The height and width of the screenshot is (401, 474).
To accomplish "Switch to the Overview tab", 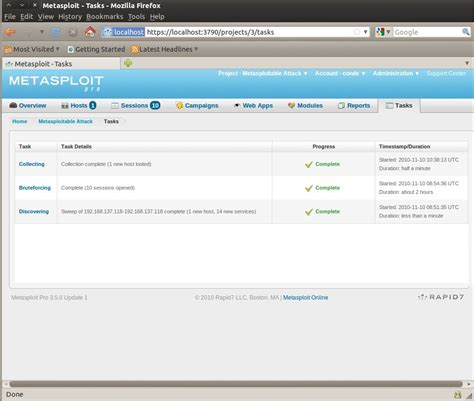I will [x=28, y=105].
